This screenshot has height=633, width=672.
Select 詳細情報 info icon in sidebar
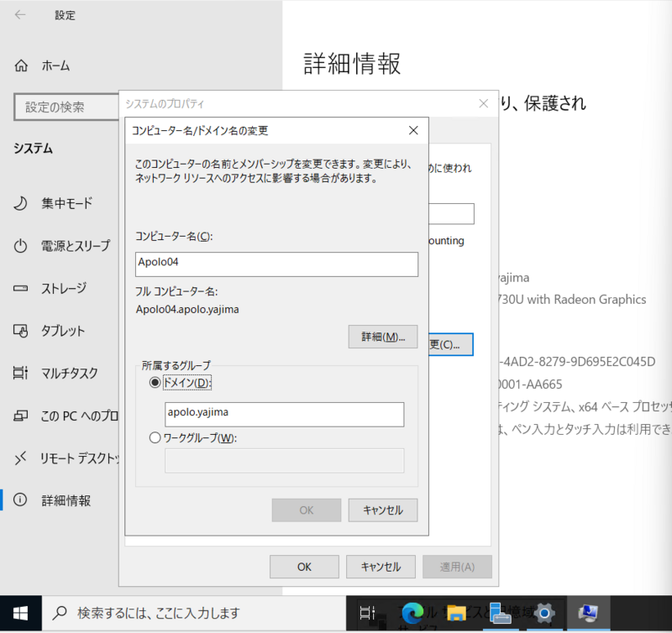[20, 500]
